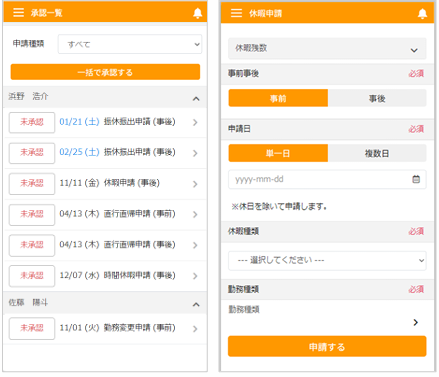This screenshot has height=377, width=439.
Task: Collapse 浜野 浩介 section
Action: (x=196, y=99)
